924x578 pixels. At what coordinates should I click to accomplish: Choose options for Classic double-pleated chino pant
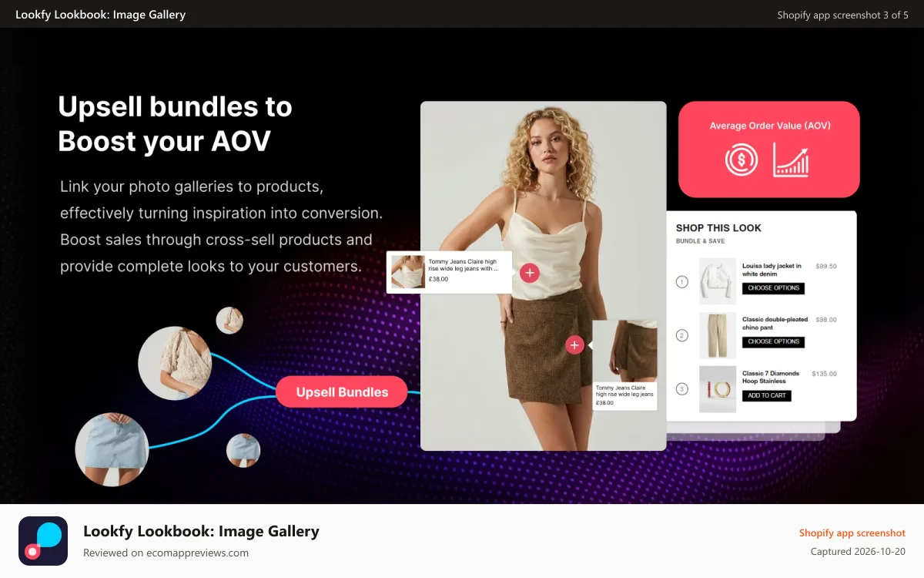click(773, 341)
